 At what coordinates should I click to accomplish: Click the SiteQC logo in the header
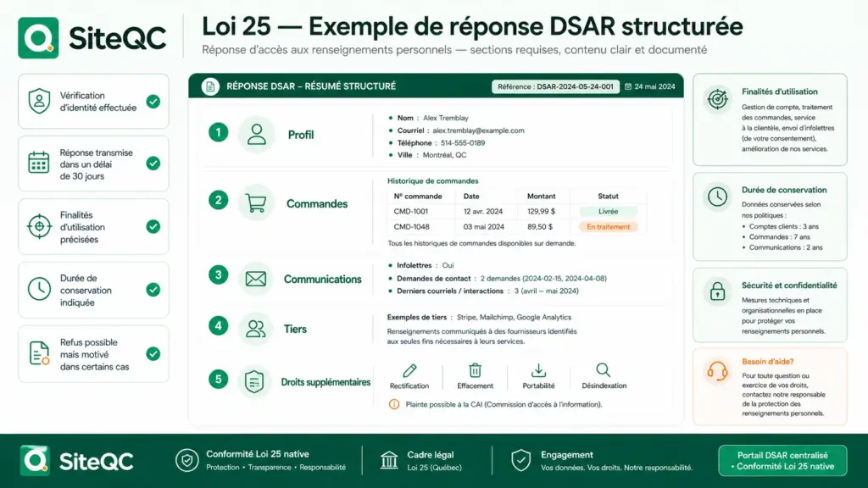92,37
